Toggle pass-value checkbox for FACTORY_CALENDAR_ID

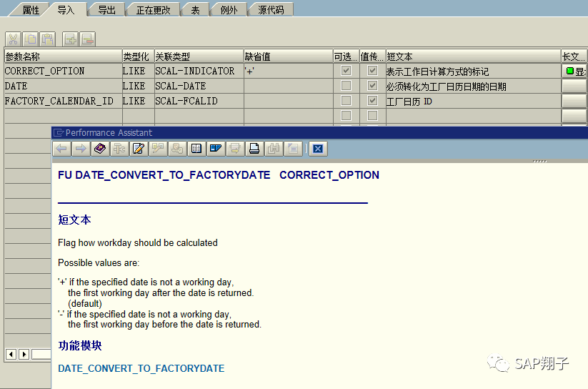[x=372, y=101]
